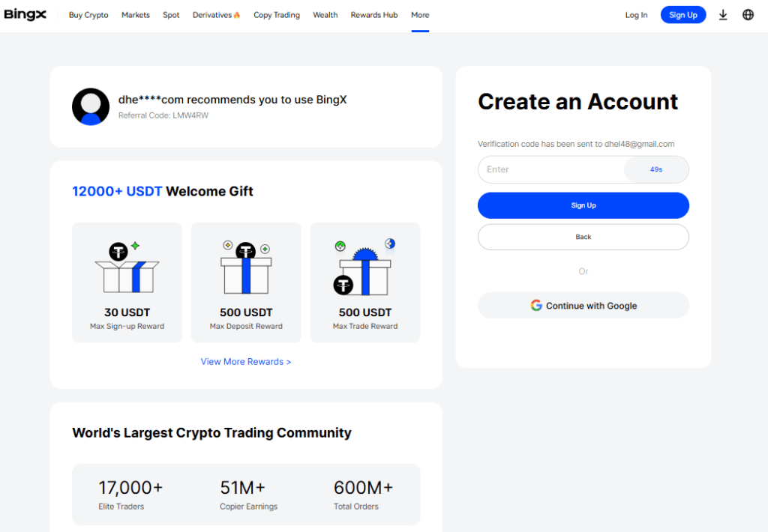Click the Max Deposit Reward label
Image resolution: width=768 pixels, height=532 pixels.
click(246, 327)
